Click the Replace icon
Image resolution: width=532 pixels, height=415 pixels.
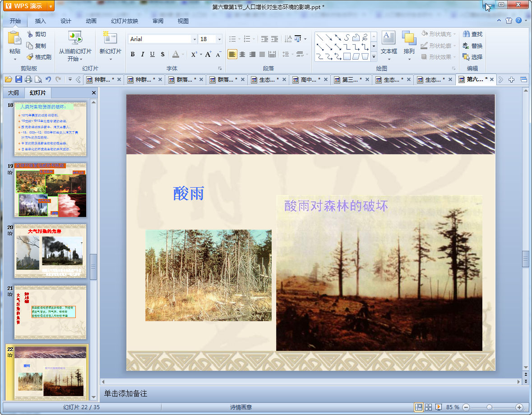pyautogui.click(x=466, y=46)
